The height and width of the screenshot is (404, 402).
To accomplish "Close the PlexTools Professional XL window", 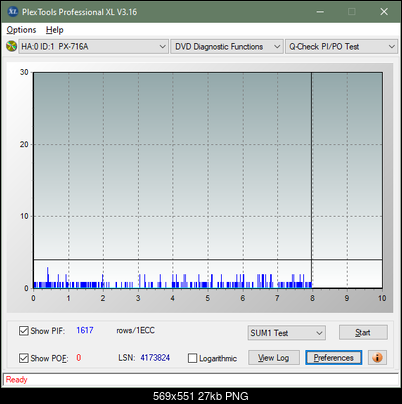I will [384, 12].
